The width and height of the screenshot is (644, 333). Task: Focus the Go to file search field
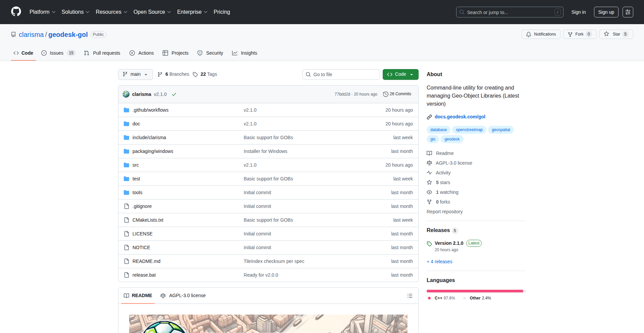(341, 74)
